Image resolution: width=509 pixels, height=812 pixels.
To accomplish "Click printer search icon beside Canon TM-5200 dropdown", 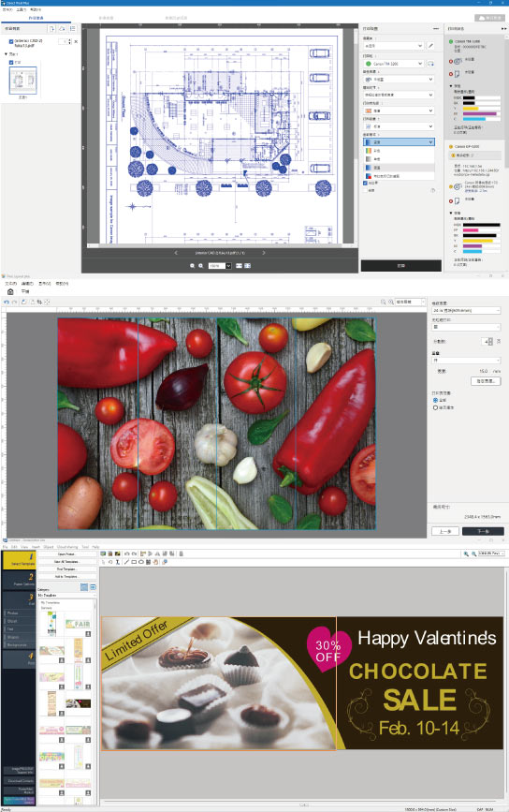I will [430, 64].
